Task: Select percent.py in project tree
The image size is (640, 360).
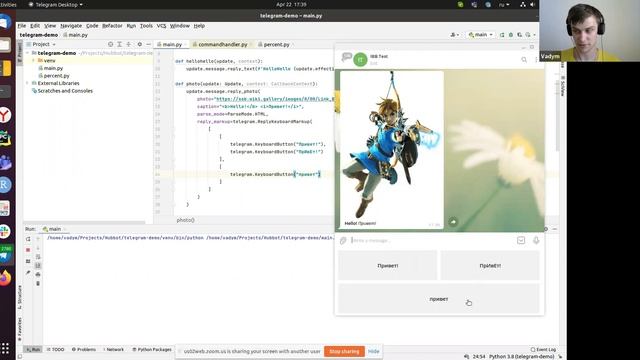Action: click(x=56, y=76)
